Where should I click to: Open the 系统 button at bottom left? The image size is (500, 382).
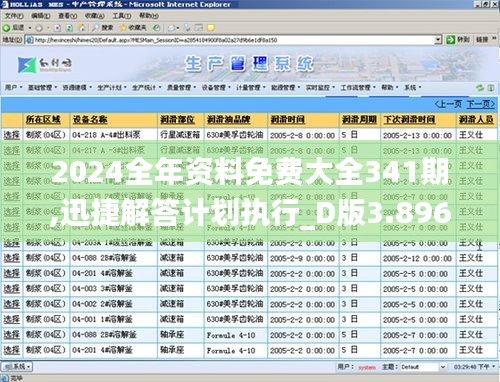pyautogui.click(x=17, y=367)
